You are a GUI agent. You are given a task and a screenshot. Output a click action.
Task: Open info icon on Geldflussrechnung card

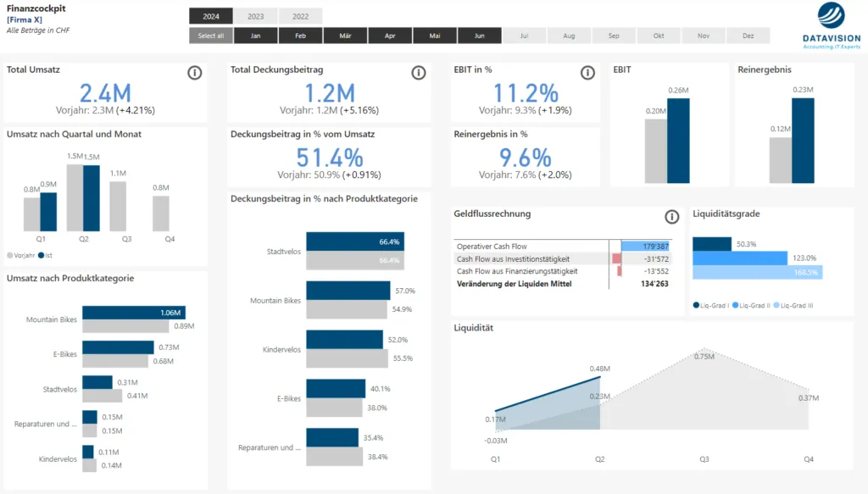pyautogui.click(x=671, y=217)
